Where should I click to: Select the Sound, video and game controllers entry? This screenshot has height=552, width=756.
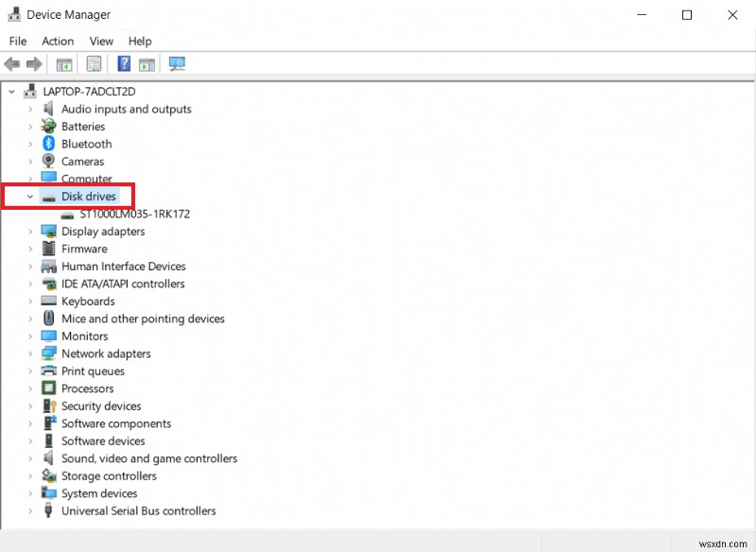(148, 458)
